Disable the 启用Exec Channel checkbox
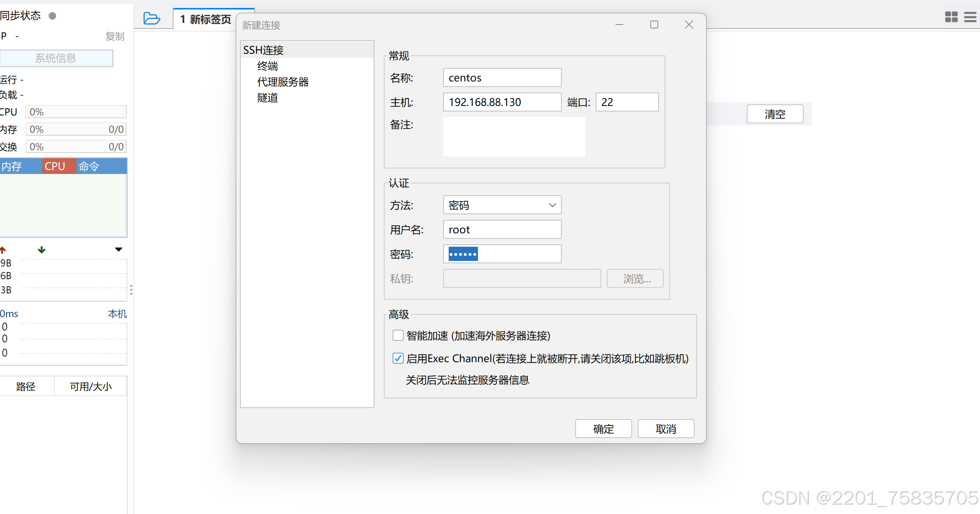Screen dimensions: 980x514 398,358
